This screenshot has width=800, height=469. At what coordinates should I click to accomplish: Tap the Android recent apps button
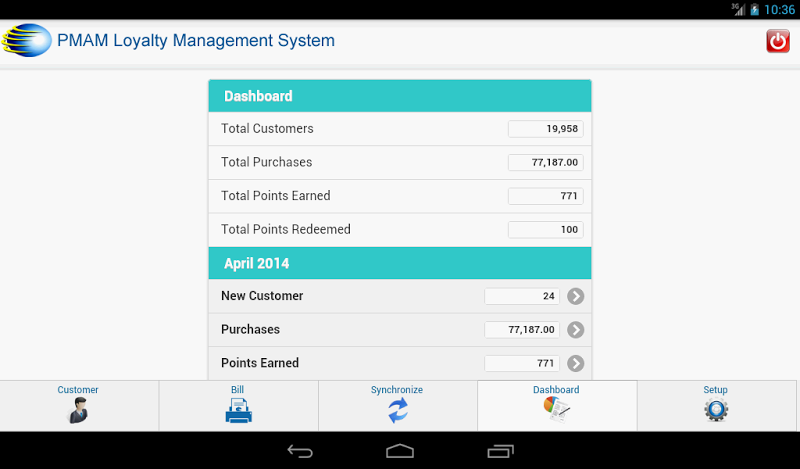(x=500, y=451)
